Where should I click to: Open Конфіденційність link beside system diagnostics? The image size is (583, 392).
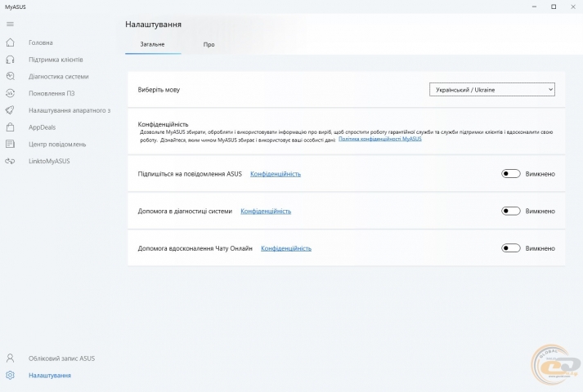click(x=266, y=211)
